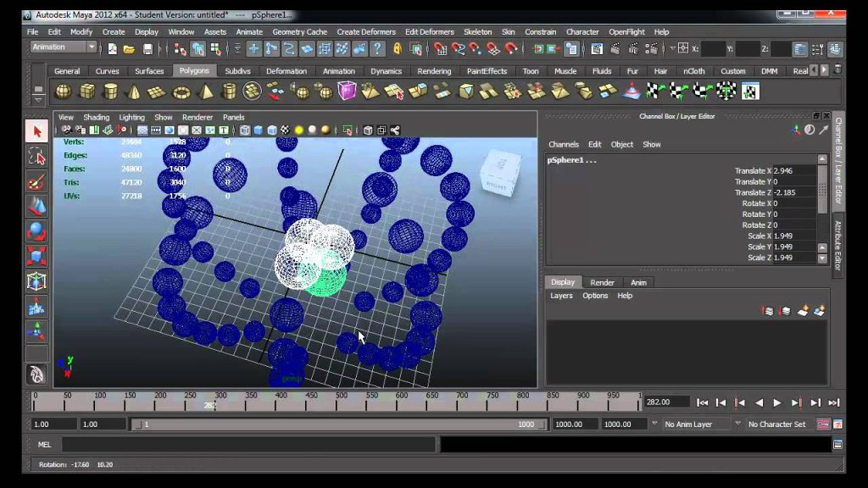Screen dimensions: 868x488
Task: Toggle the auto keyframe button
Action: click(822, 424)
